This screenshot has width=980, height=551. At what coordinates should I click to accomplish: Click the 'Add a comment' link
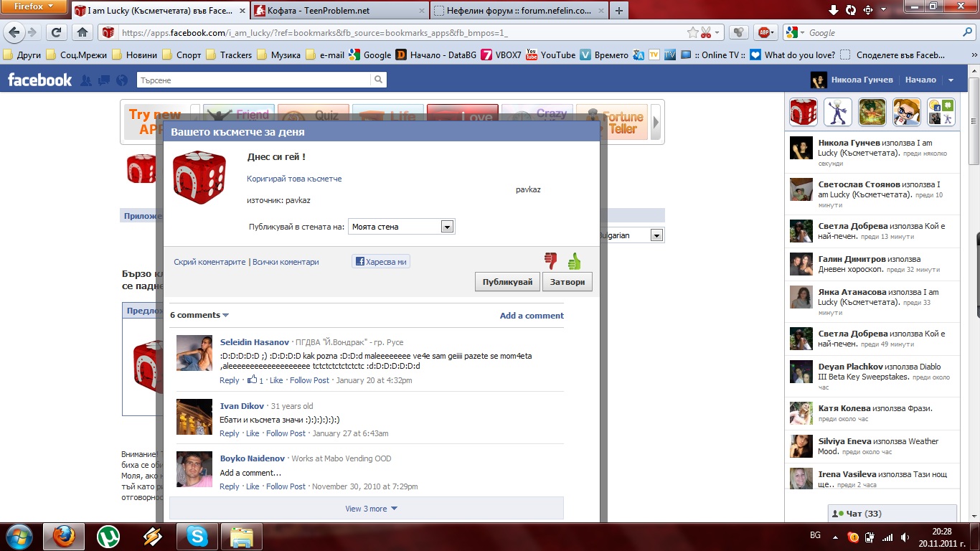(x=532, y=315)
